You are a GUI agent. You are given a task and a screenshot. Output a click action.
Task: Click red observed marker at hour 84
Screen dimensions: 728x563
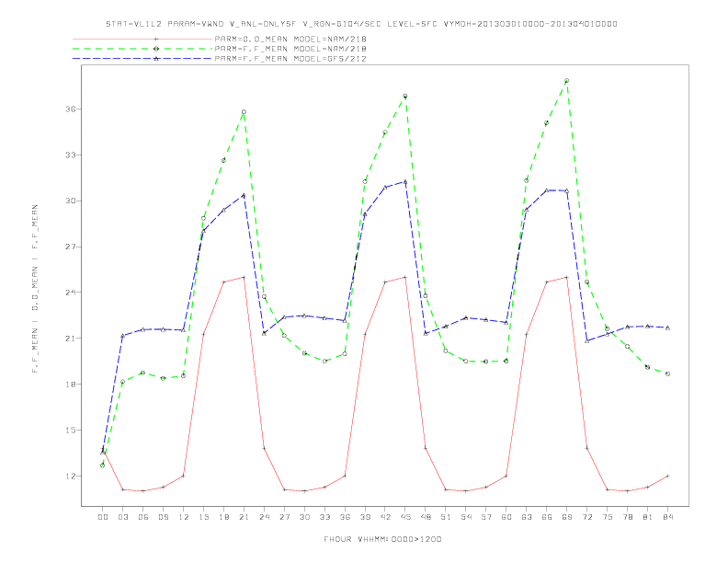(667, 477)
